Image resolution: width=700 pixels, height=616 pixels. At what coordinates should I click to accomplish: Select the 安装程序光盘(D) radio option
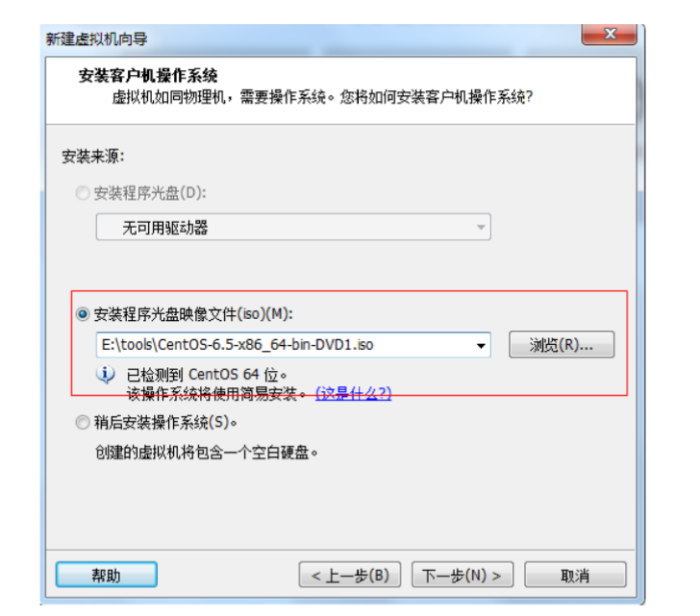click(82, 193)
